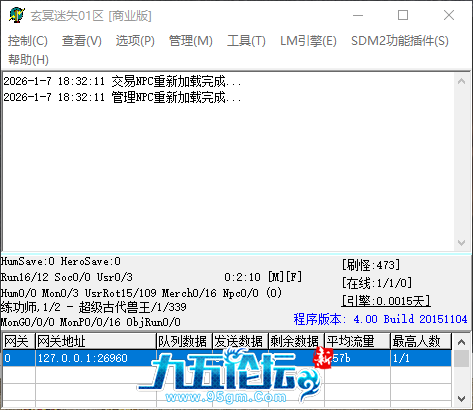Click the 网关地址 column header
The width and height of the screenshot is (473, 410).
(x=96, y=341)
